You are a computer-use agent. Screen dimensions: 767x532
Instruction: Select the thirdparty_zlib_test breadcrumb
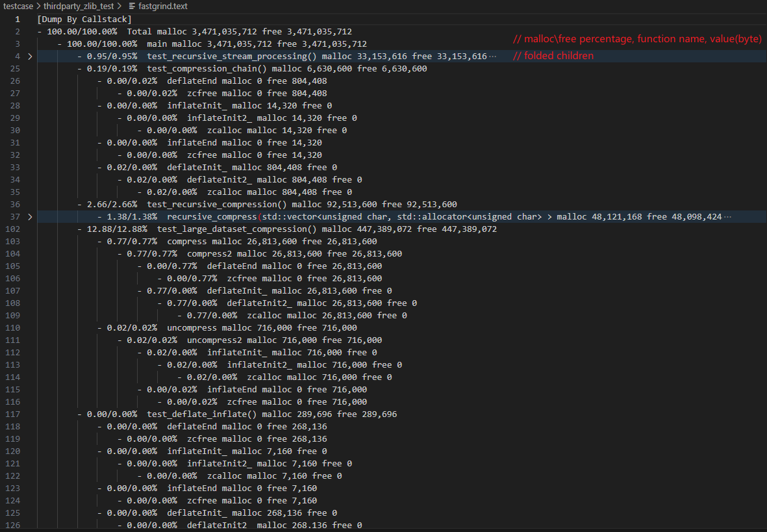[x=78, y=6]
